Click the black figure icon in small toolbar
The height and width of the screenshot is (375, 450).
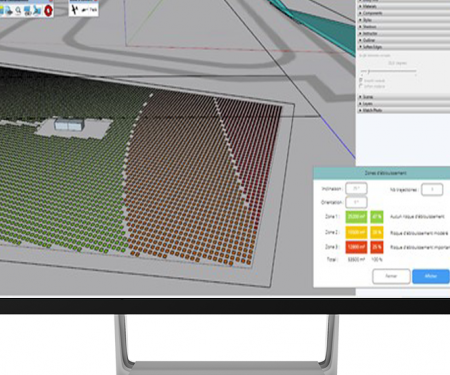[75, 10]
